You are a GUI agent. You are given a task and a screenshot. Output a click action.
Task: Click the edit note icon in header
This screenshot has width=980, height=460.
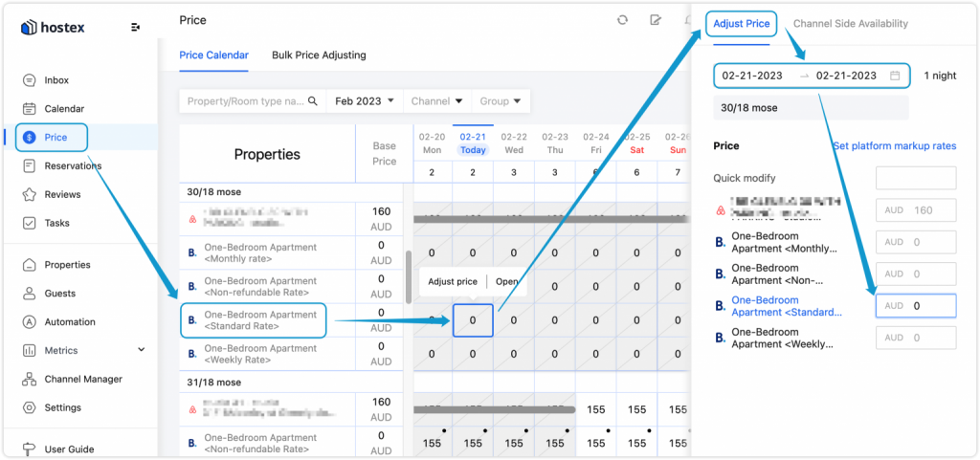point(656,20)
